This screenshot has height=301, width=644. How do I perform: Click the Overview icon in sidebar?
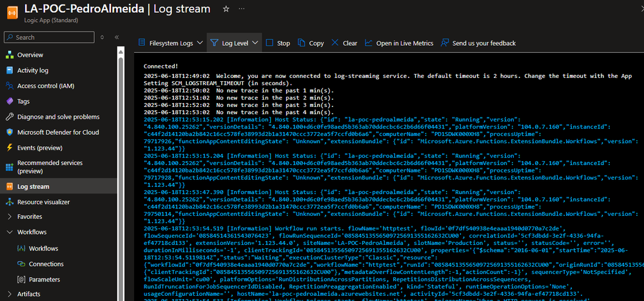tap(10, 55)
